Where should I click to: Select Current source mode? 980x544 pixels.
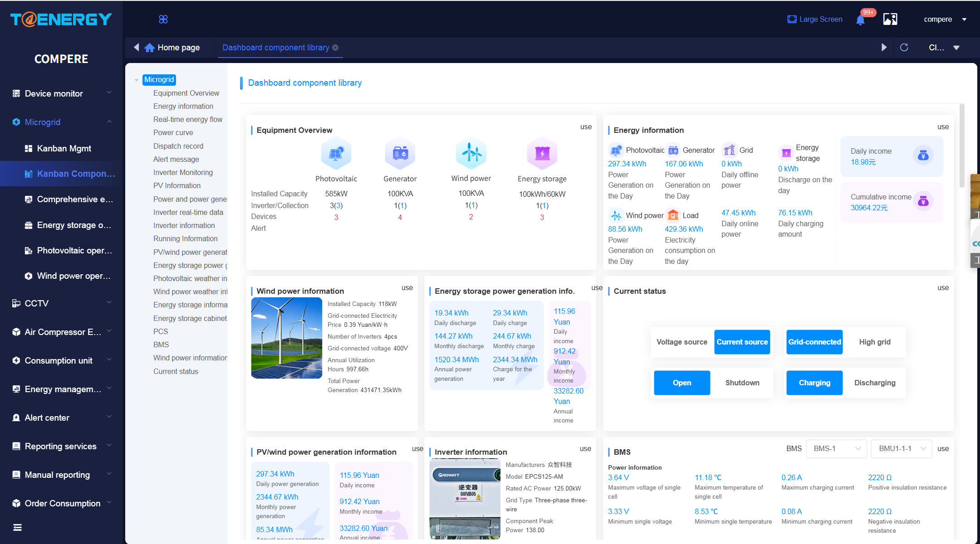click(x=742, y=342)
